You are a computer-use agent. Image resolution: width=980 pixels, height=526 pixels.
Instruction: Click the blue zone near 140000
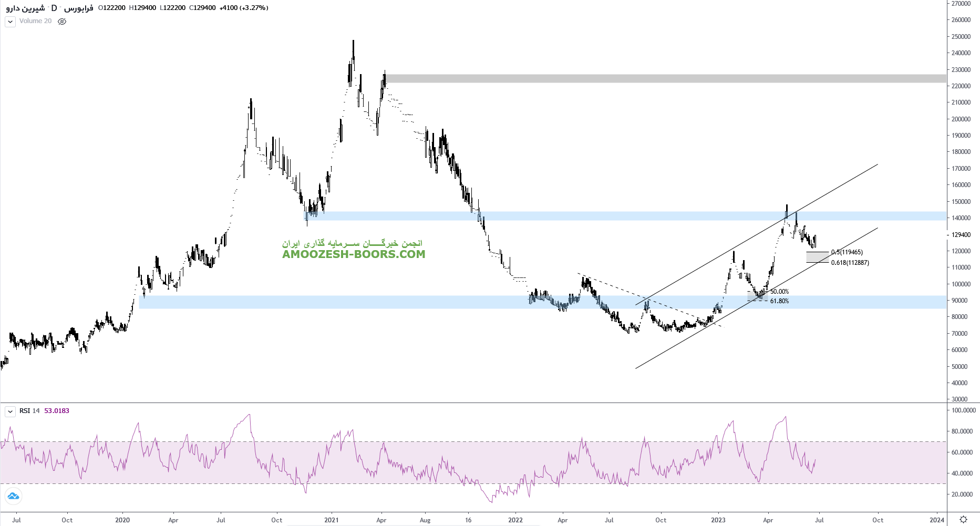click(x=578, y=216)
